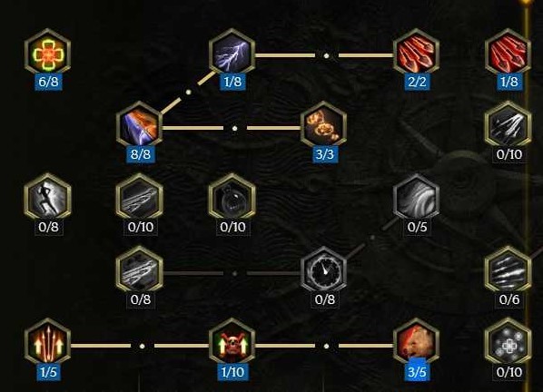543x392 pixels.
Task: Select the red skull node with 1/10
Action: [x=232, y=345]
